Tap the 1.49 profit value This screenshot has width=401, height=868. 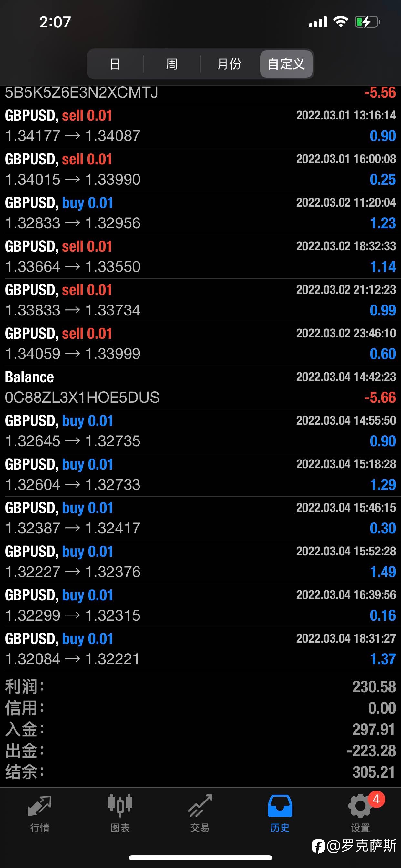[x=383, y=572]
